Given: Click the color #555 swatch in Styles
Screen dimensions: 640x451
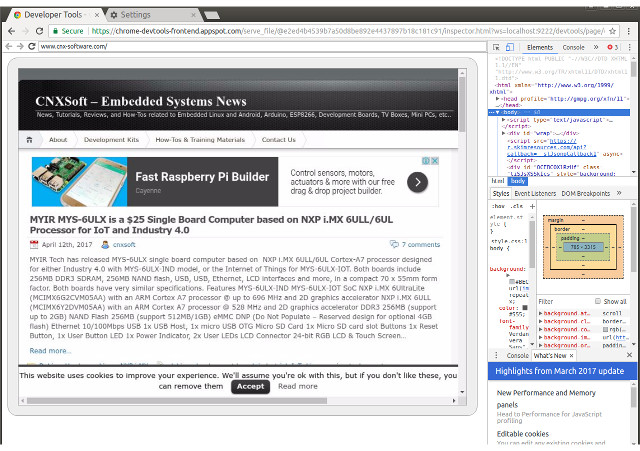Looking at the screenshot, I should click(525, 308).
